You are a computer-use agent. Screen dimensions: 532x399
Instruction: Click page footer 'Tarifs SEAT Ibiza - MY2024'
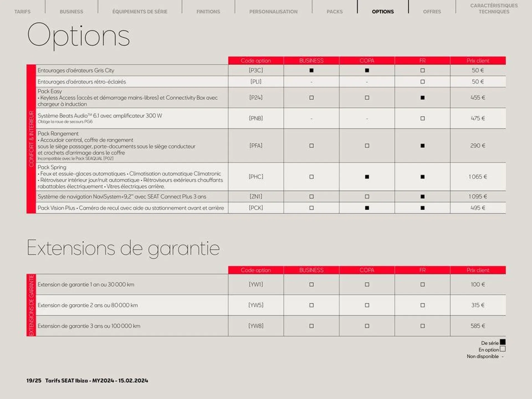pos(80,381)
